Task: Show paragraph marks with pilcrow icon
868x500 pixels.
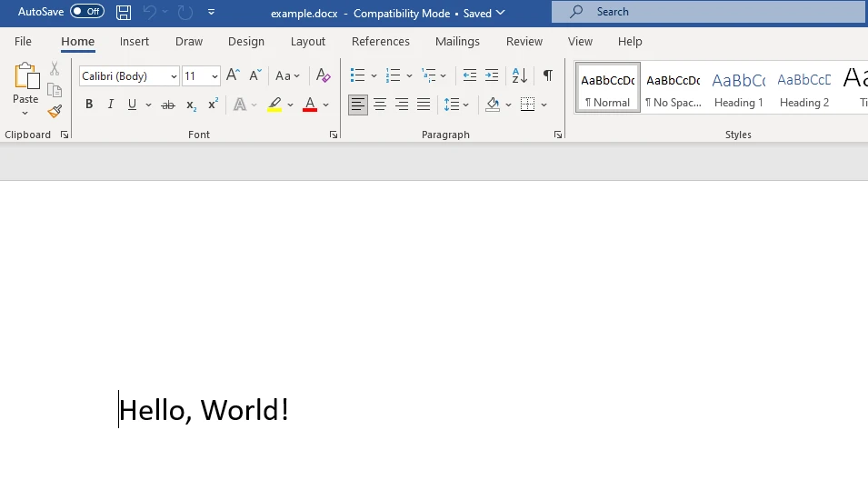Action: (547, 76)
